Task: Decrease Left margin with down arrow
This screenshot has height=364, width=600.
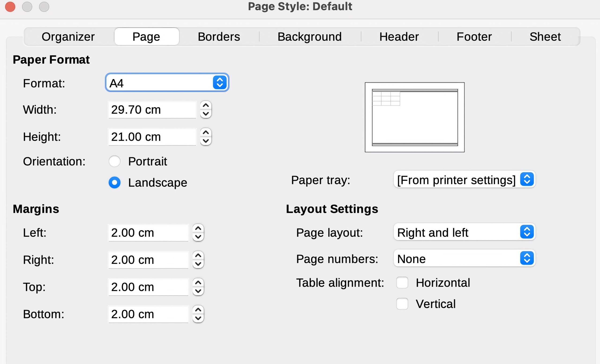Action: pyautogui.click(x=198, y=237)
